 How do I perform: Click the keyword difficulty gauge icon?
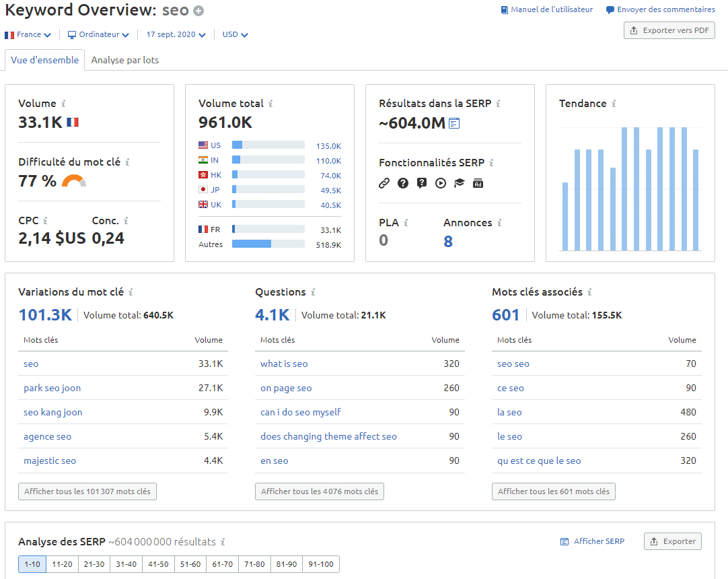tap(74, 180)
